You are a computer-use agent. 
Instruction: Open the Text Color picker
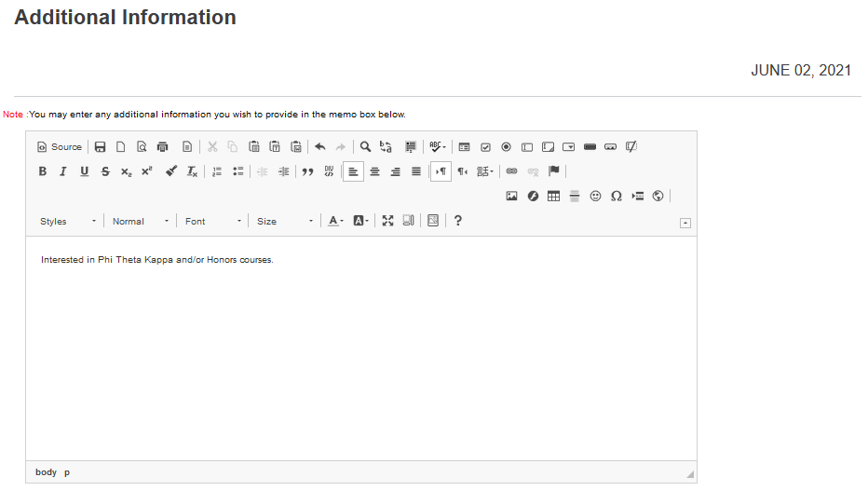[x=335, y=221]
